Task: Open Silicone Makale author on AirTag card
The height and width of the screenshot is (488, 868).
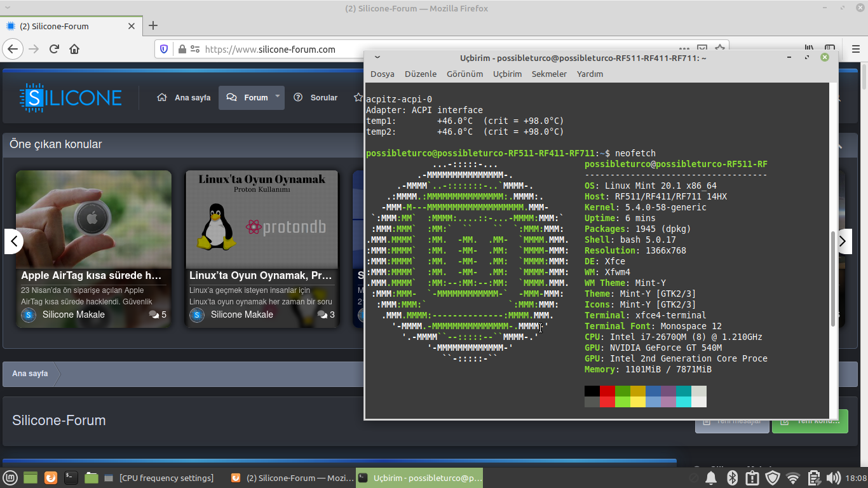Action: pos(74,315)
